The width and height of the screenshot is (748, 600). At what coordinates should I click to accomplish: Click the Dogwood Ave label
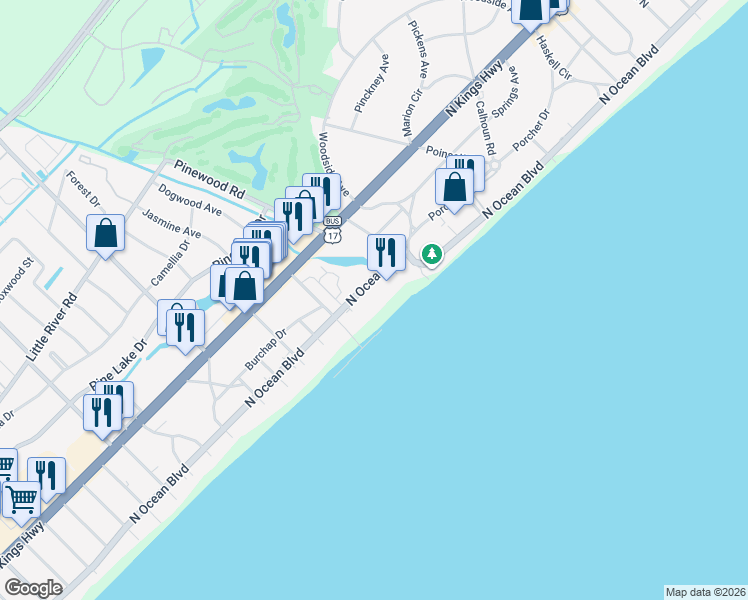[189, 200]
